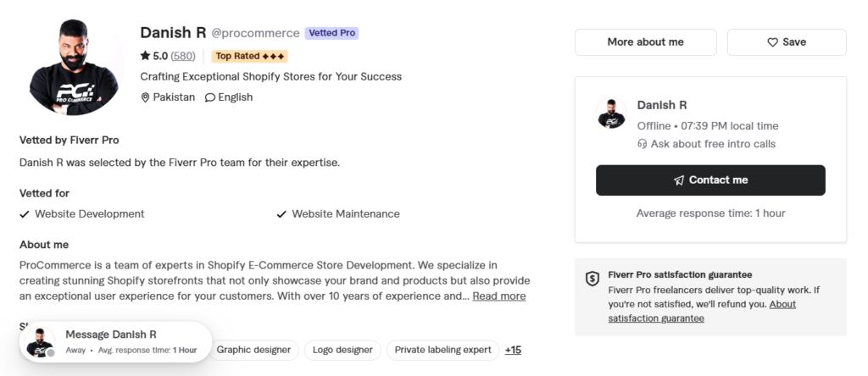
Task: Click the heart icon on Save button
Action: [772, 42]
